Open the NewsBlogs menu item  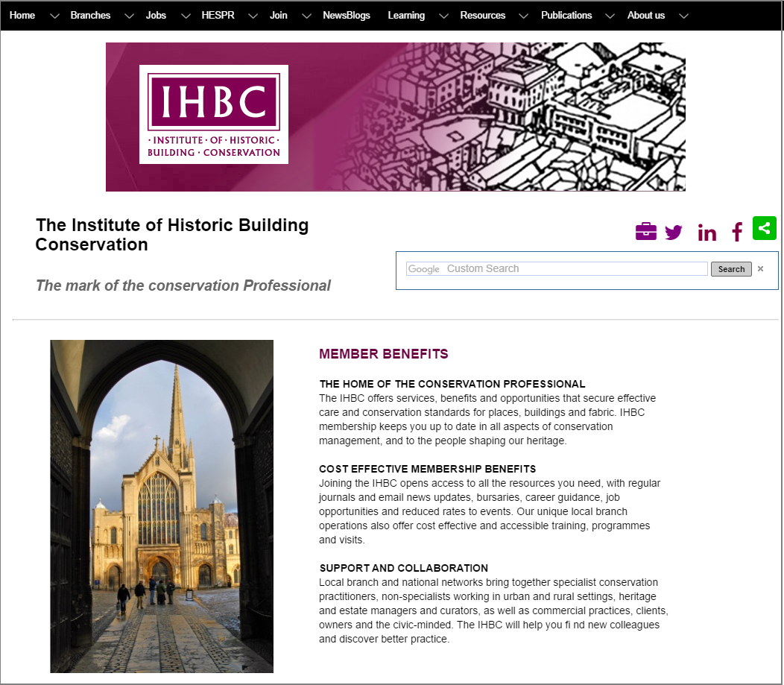coord(346,16)
